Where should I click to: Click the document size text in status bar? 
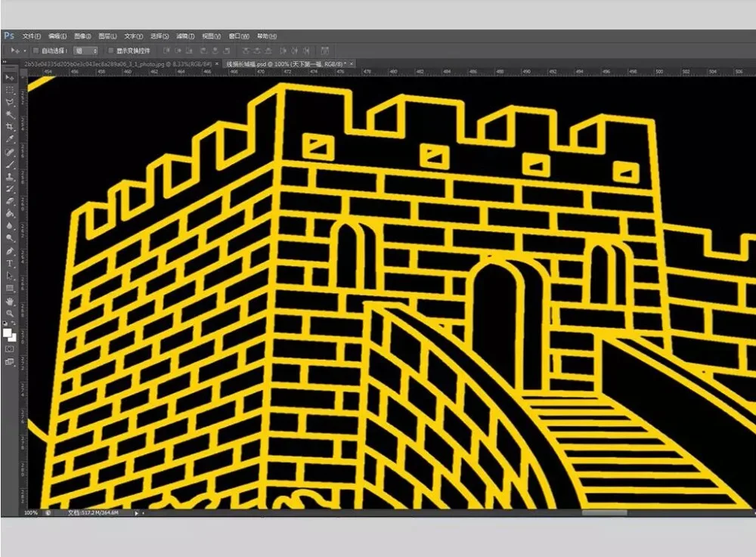pos(93,512)
